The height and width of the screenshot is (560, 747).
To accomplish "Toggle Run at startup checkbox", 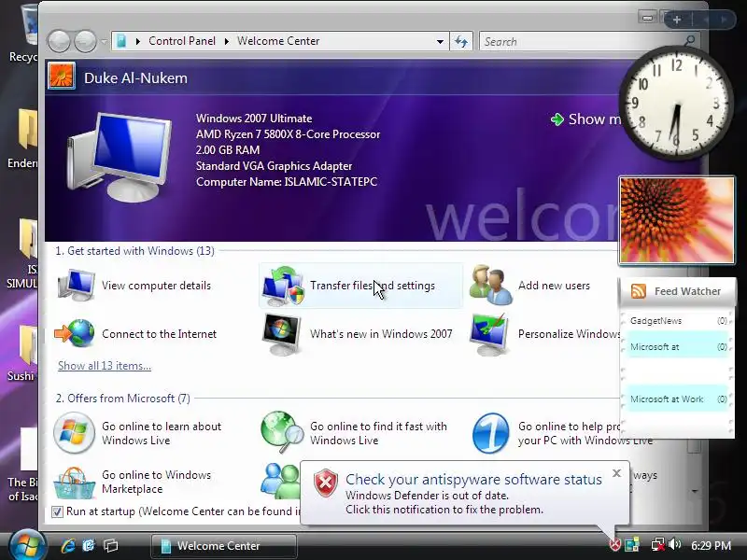I will click(x=57, y=511).
